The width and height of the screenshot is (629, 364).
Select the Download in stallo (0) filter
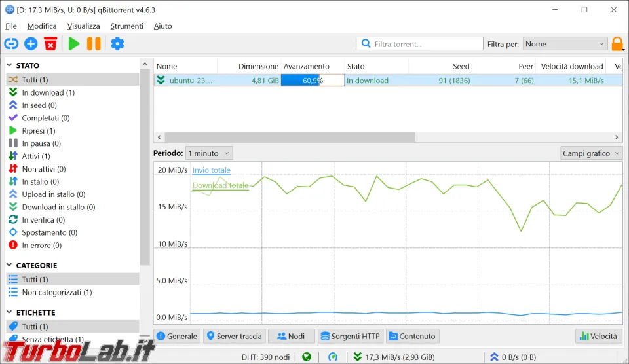point(73,208)
